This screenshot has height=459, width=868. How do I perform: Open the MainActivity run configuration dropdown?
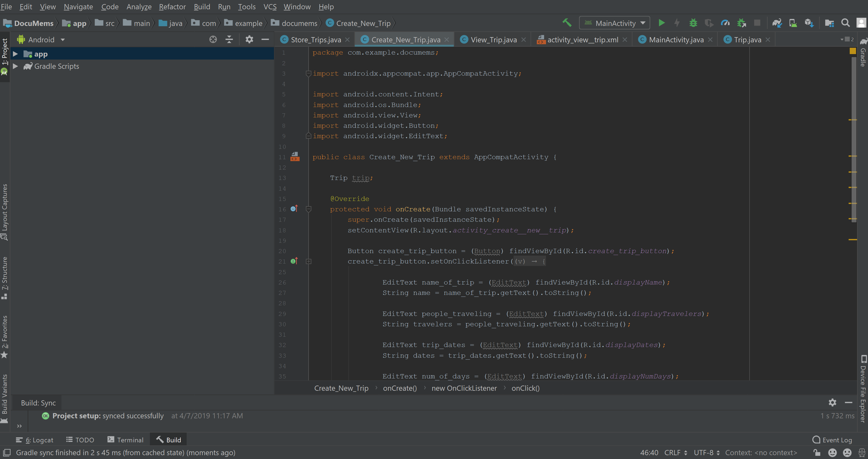615,23
